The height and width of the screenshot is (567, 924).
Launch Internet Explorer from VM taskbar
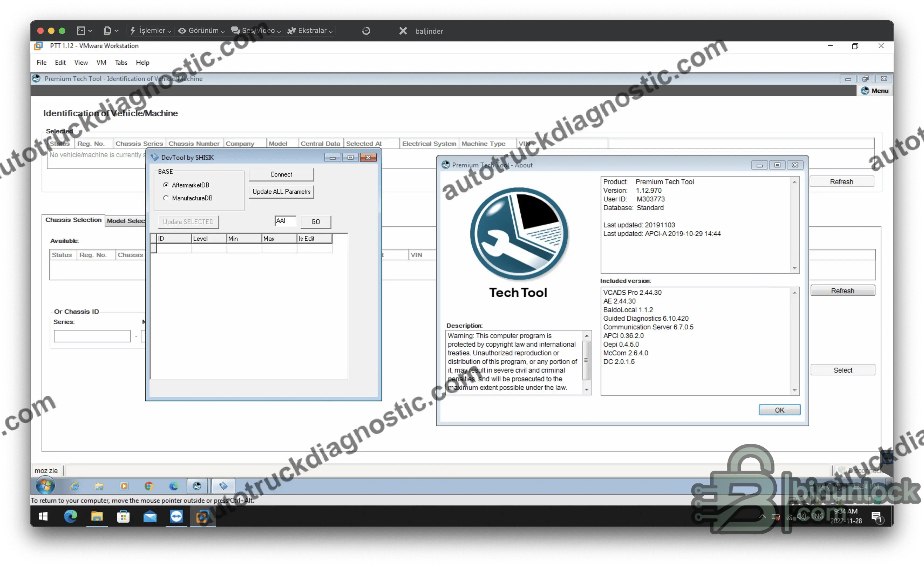[75, 486]
